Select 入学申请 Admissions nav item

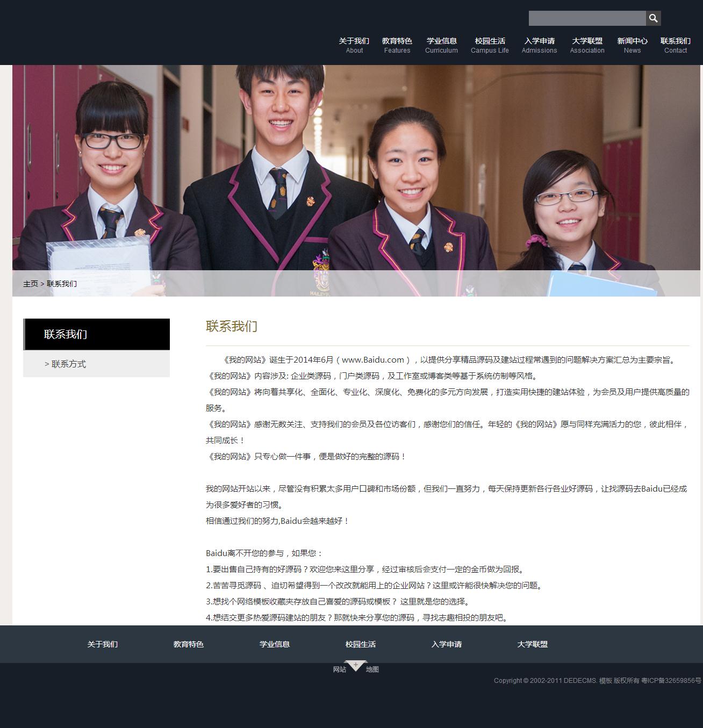pyautogui.click(x=539, y=45)
